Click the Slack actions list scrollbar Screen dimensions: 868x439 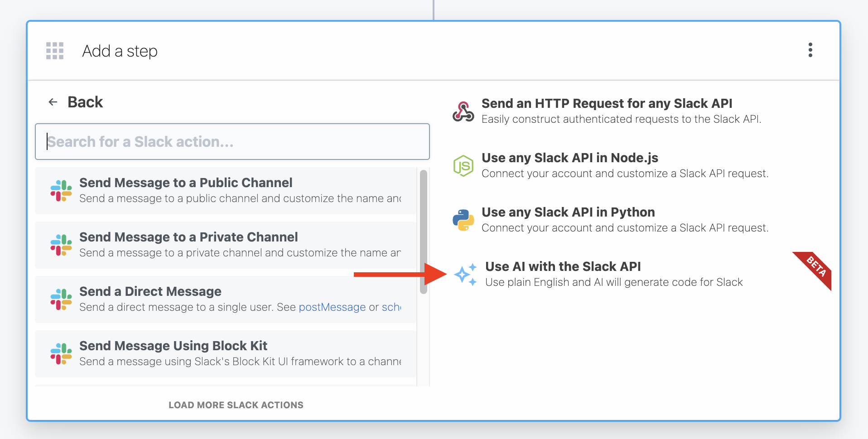(x=424, y=232)
